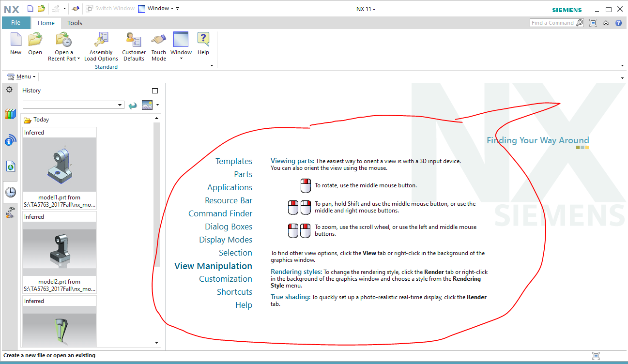This screenshot has height=364, width=628.
Task: Click the History list vertical scrollbar
Action: pyautogui.click(x=156, y=194)
